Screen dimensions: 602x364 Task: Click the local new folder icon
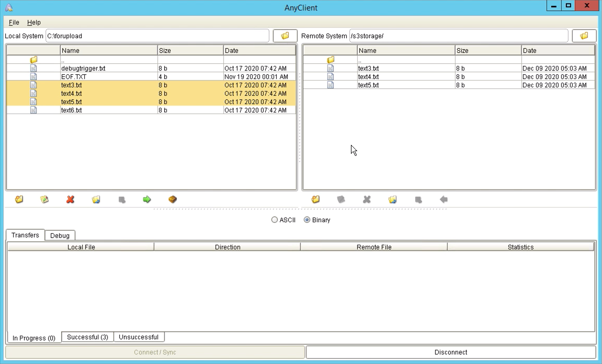(19, 199)
